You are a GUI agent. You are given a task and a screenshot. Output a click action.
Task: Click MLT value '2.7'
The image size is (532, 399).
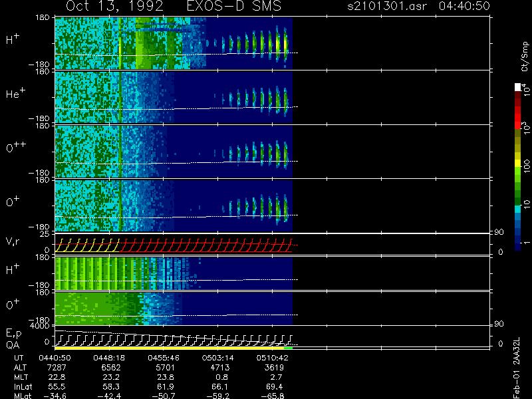[x=276, y=377]
